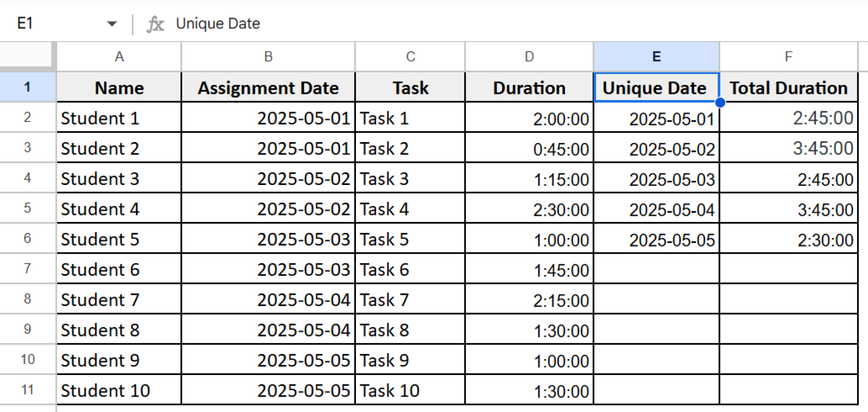Select column header E
868x412 pixels.
pos(656,56)
